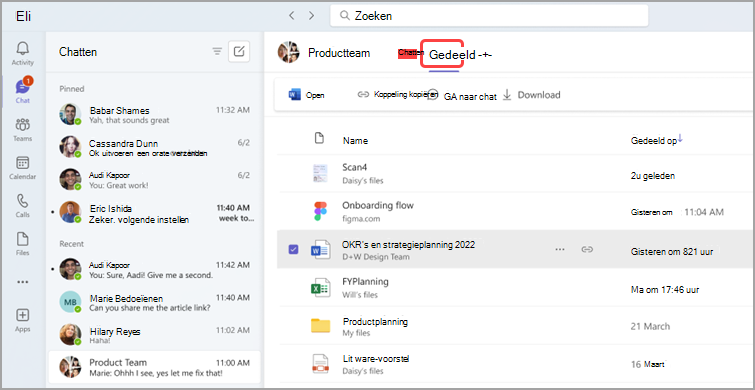Click Excel icon for FYPlanning

point(320,287)
